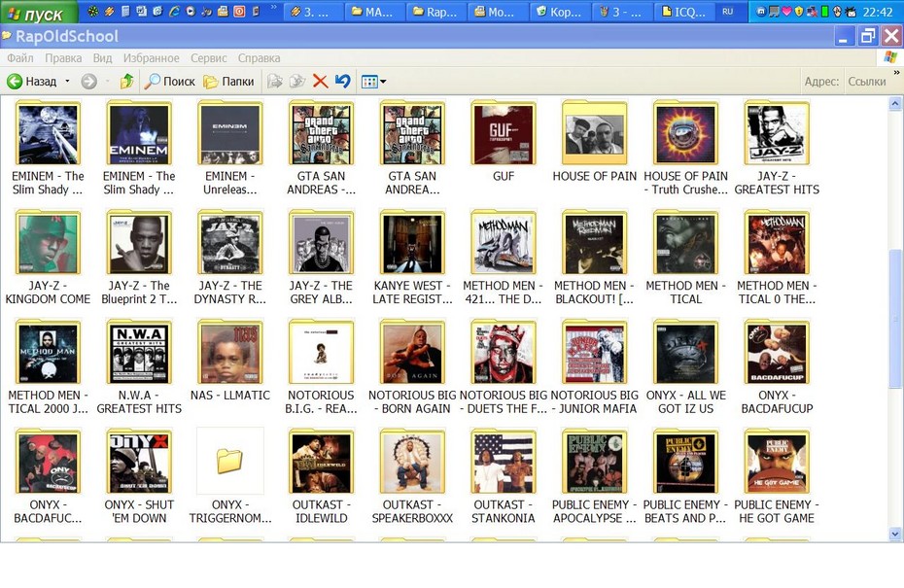Screen dimensions: 904x588
Task: Click the vertical scrollbar up arrow
Action: [895, 104]
